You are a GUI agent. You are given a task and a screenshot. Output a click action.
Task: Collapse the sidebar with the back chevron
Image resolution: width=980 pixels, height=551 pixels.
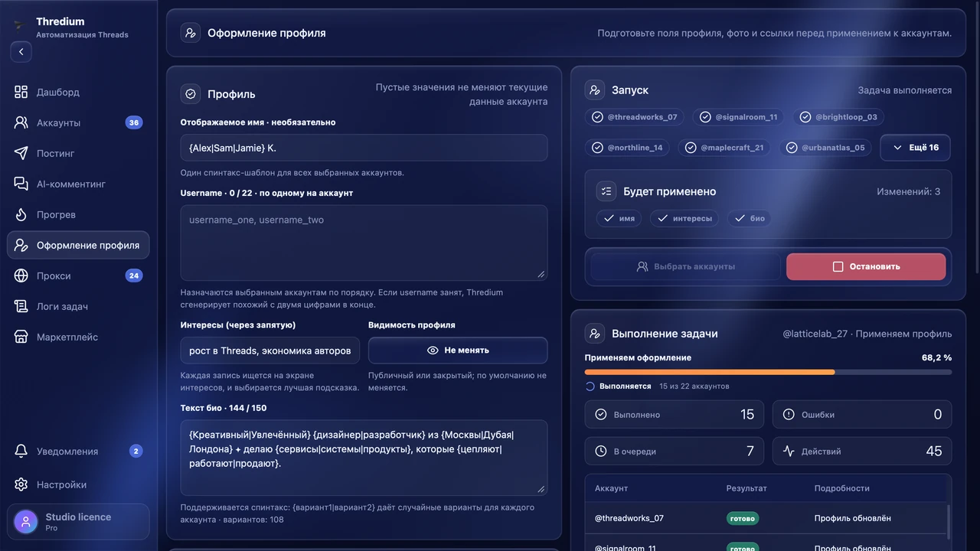point(21,52)
